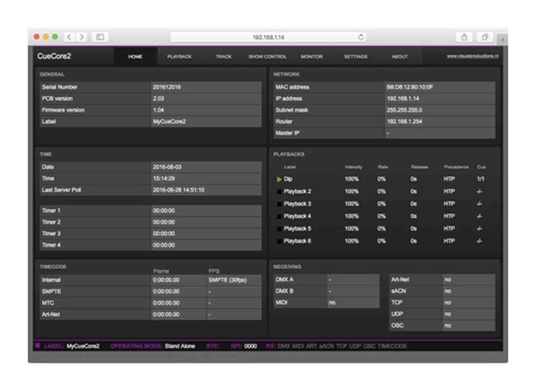
Task: Open the MONITOR tab
Action: point(312,56)
